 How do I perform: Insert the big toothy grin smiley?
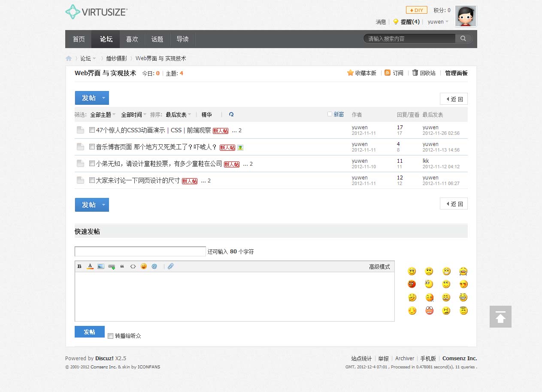(x=463, y=297)
